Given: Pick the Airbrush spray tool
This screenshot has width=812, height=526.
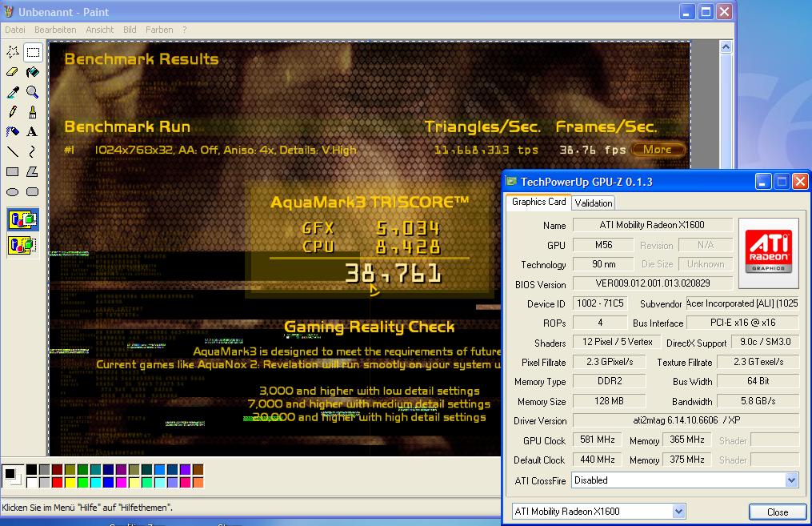Looking at the screenshot, I should point(13,131).
